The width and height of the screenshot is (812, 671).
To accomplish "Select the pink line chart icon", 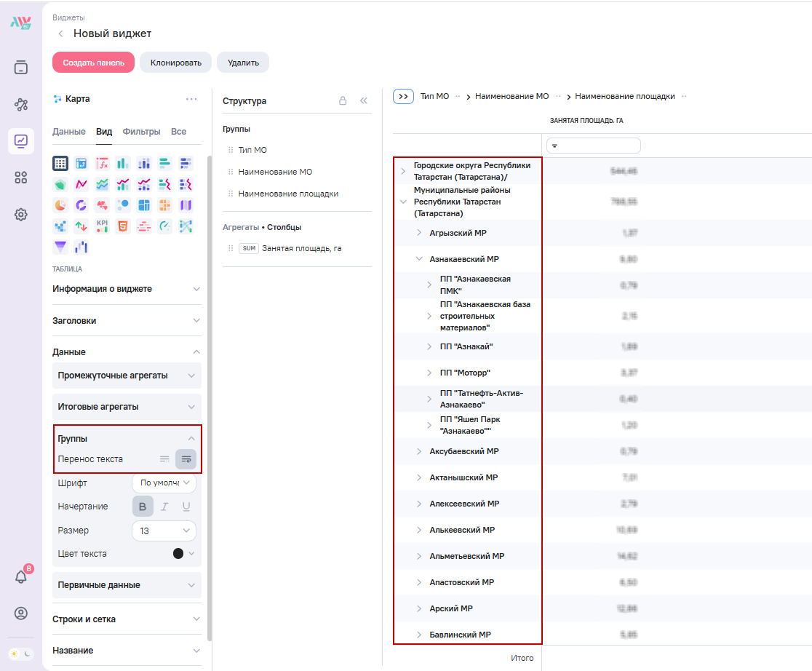I will point(81,184).
